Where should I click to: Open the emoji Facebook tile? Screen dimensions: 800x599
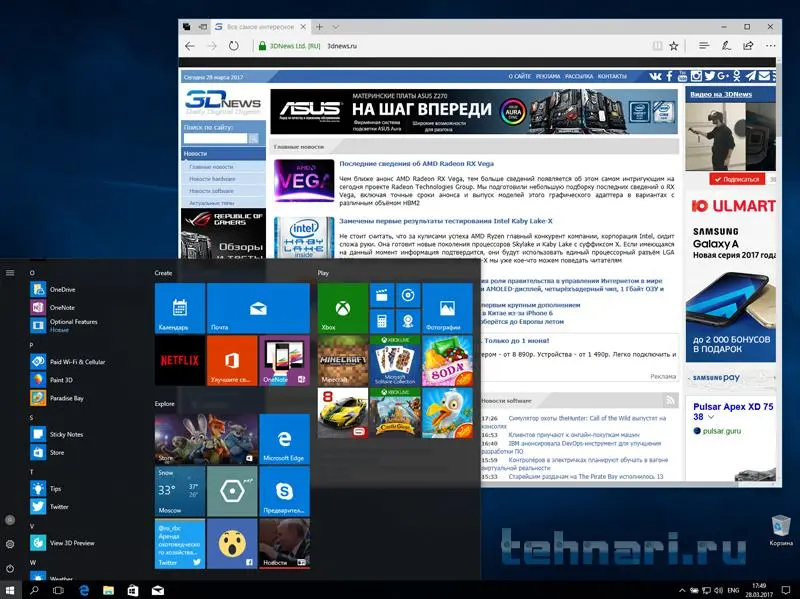[232, 543]
